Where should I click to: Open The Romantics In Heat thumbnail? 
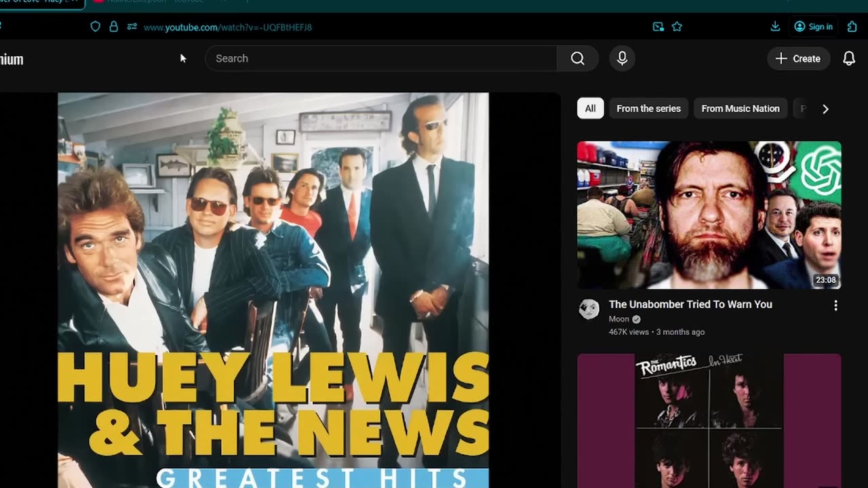point(709,420)
